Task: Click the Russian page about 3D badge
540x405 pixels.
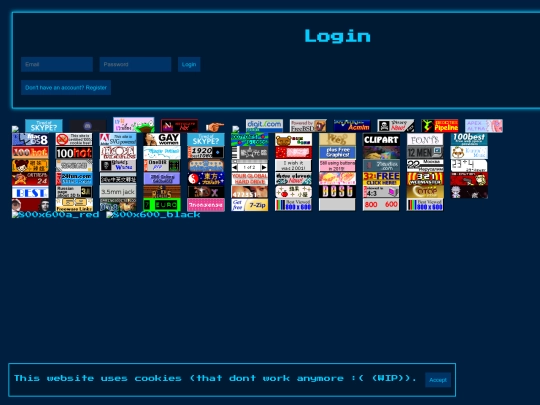Action: pos(74,192)
